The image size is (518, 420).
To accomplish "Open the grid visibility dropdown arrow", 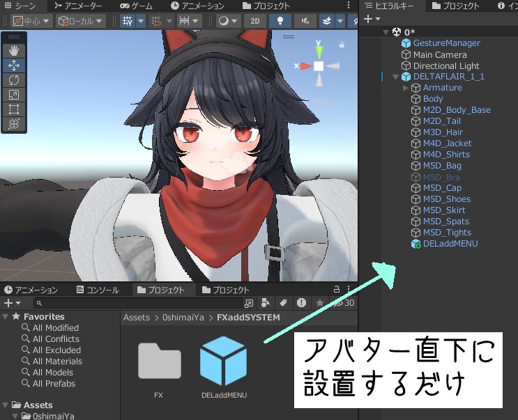I will 141,21.
